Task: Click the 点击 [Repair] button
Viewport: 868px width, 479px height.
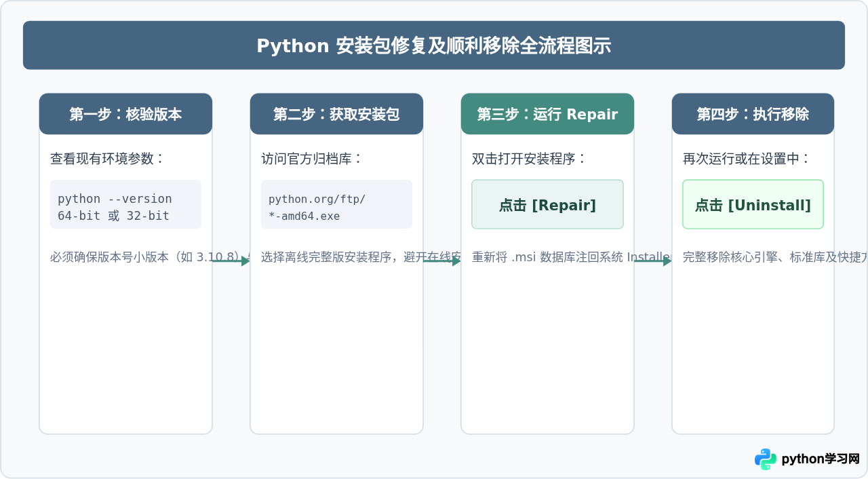Action: click(x=547, y=204)
